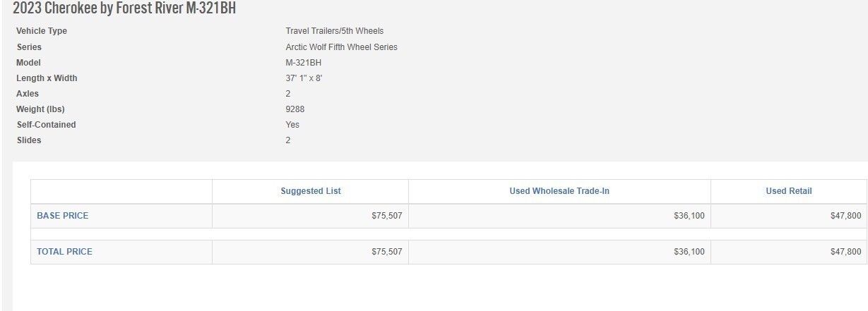This screenshot has width=868, height=311.
Task: Click the Used Wholesale Trade-In column header
Action: (x=559, y=191)
